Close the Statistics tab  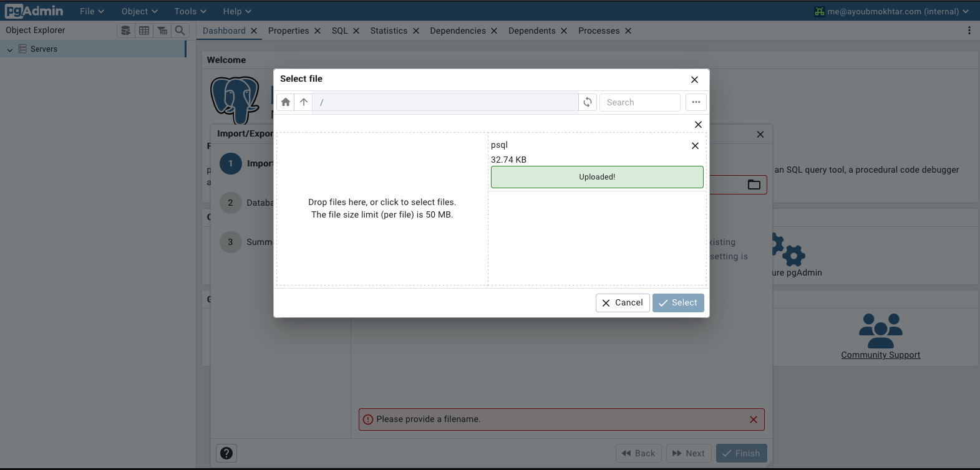point(416,31)
